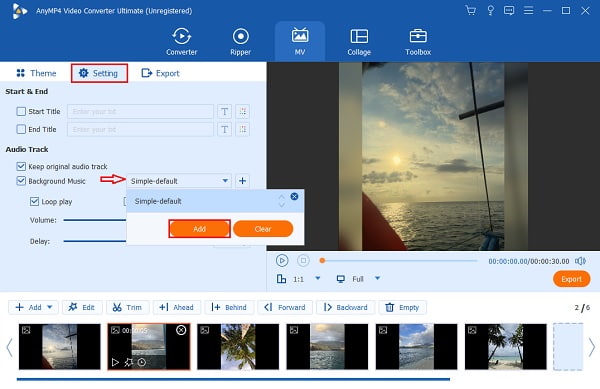Screen dimensions: 600x389
Task: Click the Behind insert button
Action: (x=229, y=307)
